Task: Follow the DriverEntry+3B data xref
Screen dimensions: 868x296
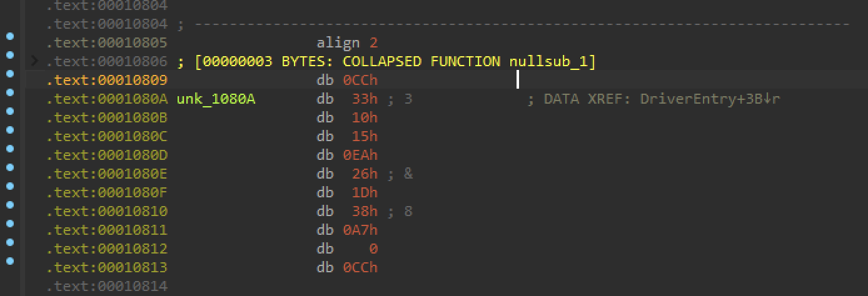Action: [710, 99]
